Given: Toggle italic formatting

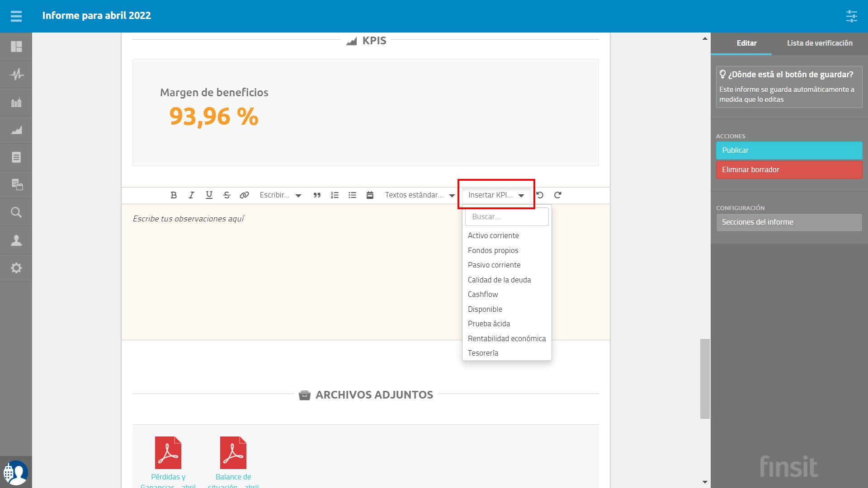Looking at the screenshot, I should click(x=191, y=195).
